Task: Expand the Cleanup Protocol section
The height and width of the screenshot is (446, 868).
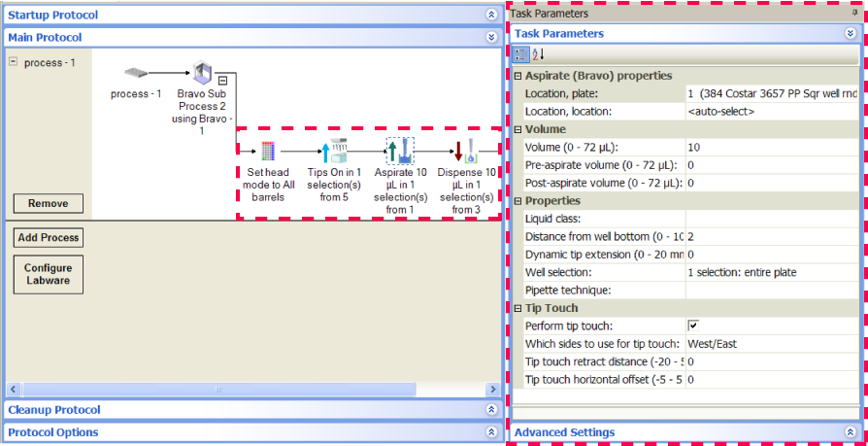Action: tap(491, 410)
